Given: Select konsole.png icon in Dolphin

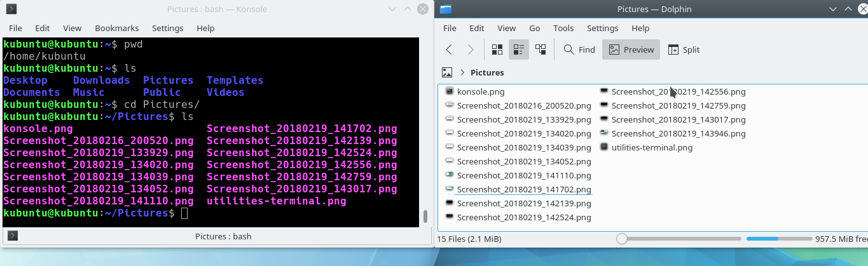Looking at the screenshot, I should pos(450,91).
